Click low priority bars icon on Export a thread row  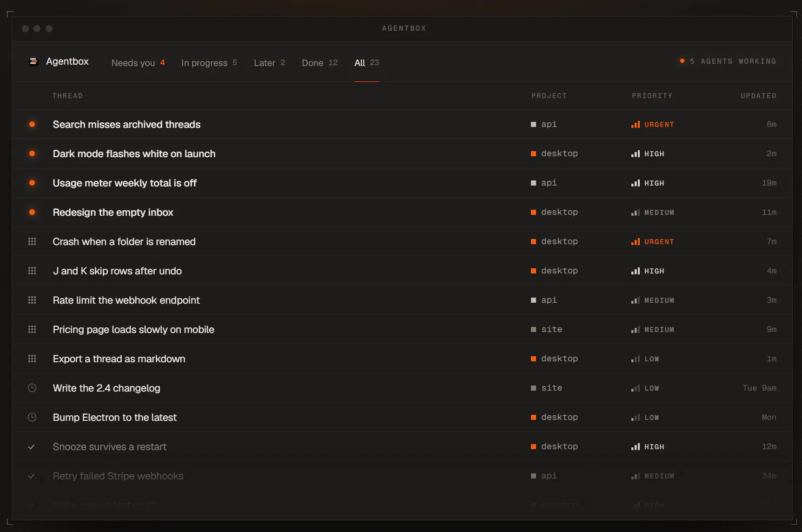pyautogui.click(x=636, y=359)
